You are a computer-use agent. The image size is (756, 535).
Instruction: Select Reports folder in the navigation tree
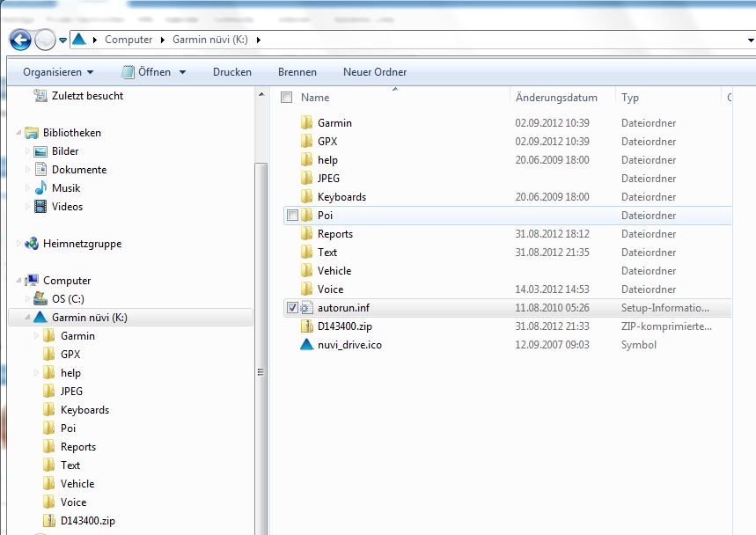[78, 447]
